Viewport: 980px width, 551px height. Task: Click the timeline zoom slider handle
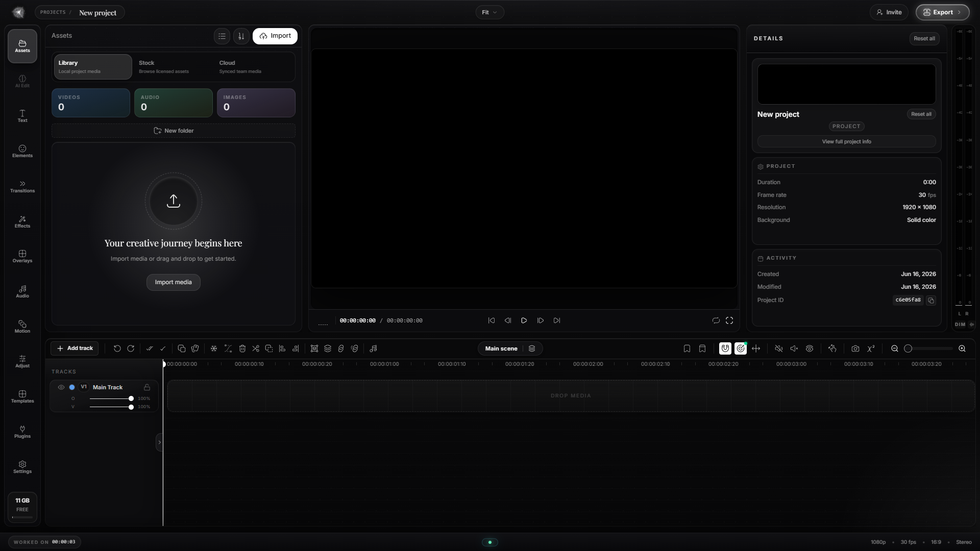[908, 348]
